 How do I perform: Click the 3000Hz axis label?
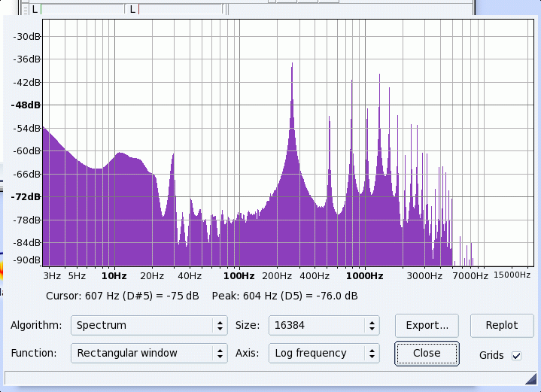coord(424,276)
